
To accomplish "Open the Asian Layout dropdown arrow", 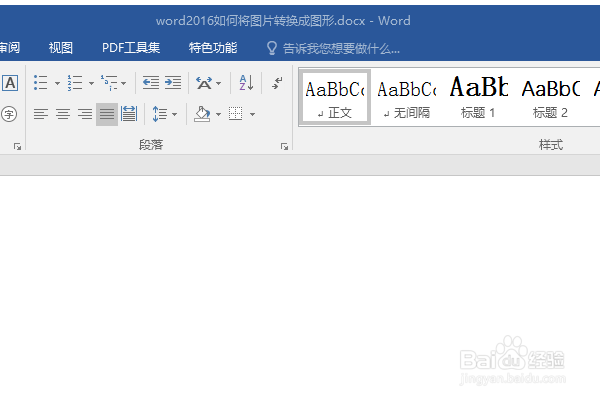I will (x=218, y=83).
